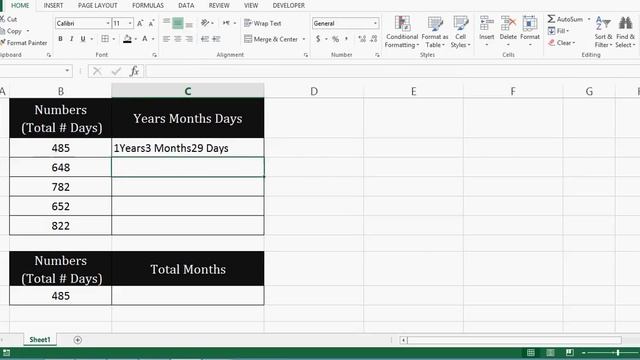Decrease font size icon
Screen dimensions: 640x360
(151, 23)
